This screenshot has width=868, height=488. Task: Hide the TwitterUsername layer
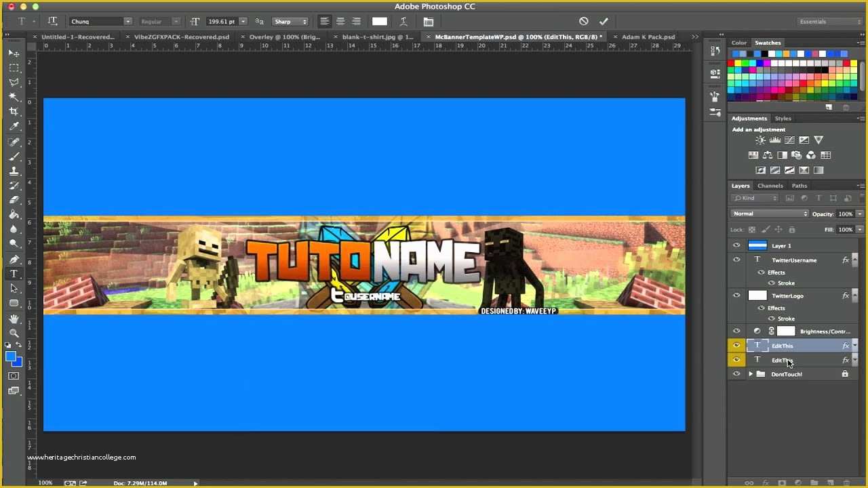(x=736, y=260)
